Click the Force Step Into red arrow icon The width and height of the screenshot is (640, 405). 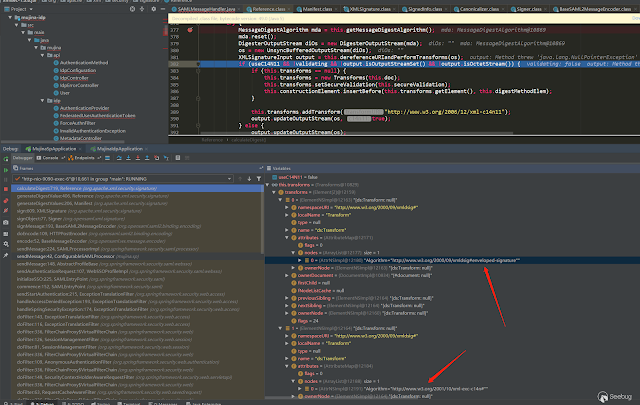[x=138, y=158]
